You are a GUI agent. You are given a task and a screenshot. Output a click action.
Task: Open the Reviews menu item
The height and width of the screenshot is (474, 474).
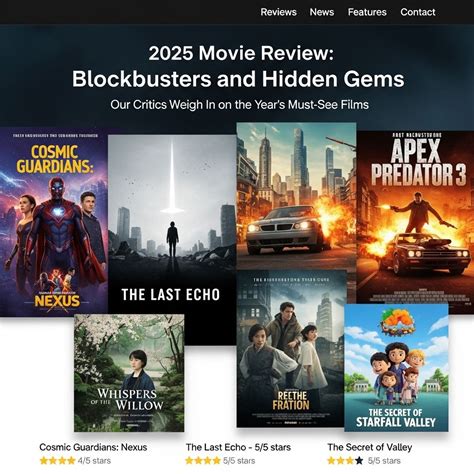278,12
